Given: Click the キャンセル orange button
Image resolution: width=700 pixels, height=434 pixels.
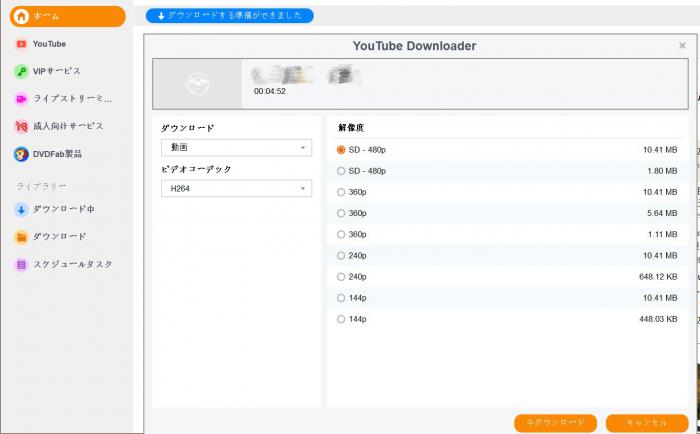Looking at the screenshot, I should tap(646, 422).
